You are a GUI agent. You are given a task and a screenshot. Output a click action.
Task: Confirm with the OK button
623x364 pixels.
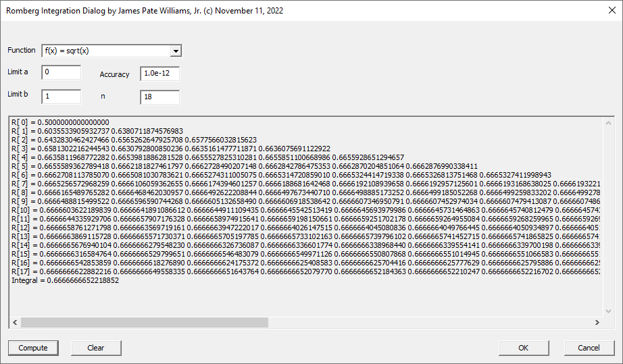(523, 348)
